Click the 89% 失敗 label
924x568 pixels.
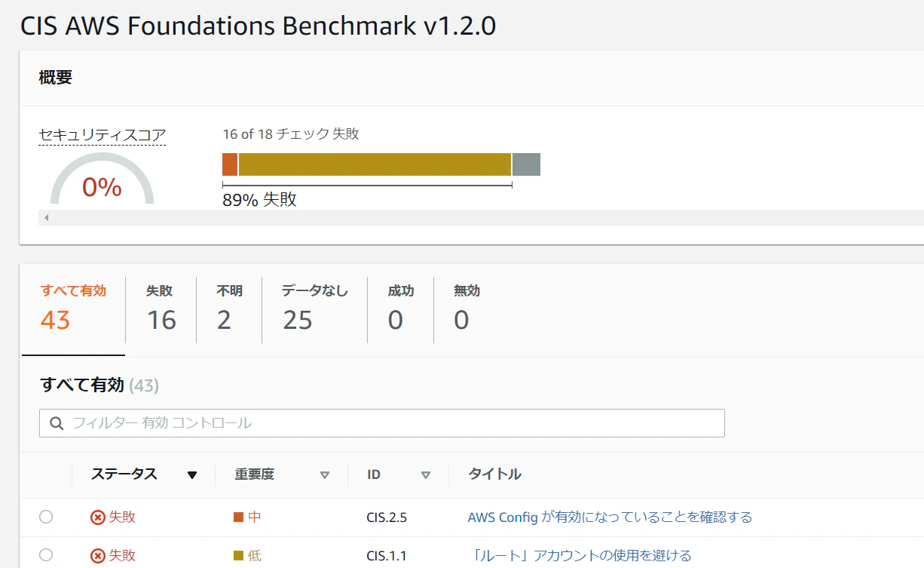click(x=259, y=200)
